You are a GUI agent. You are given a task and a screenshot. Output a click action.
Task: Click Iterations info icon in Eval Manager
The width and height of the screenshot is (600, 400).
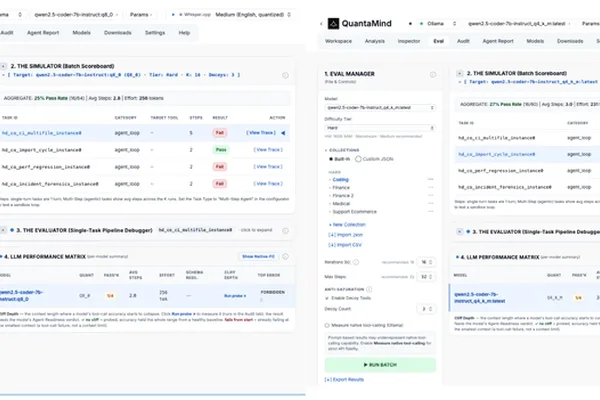pos(356,262)
